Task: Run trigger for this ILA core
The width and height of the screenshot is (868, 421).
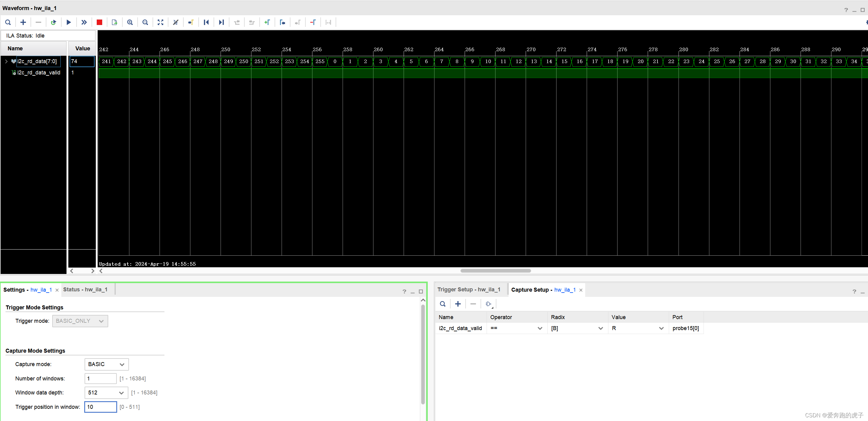Action: (69, 22)
